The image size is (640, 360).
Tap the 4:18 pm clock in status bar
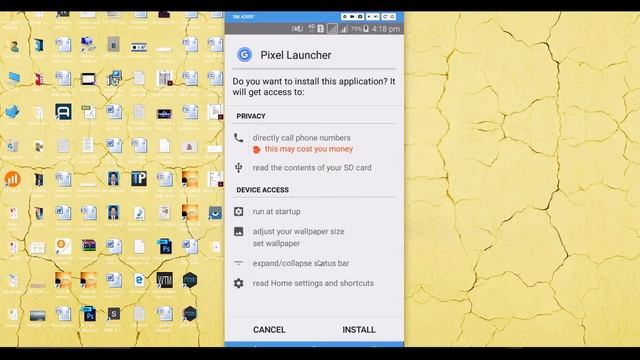pos(386,29)
